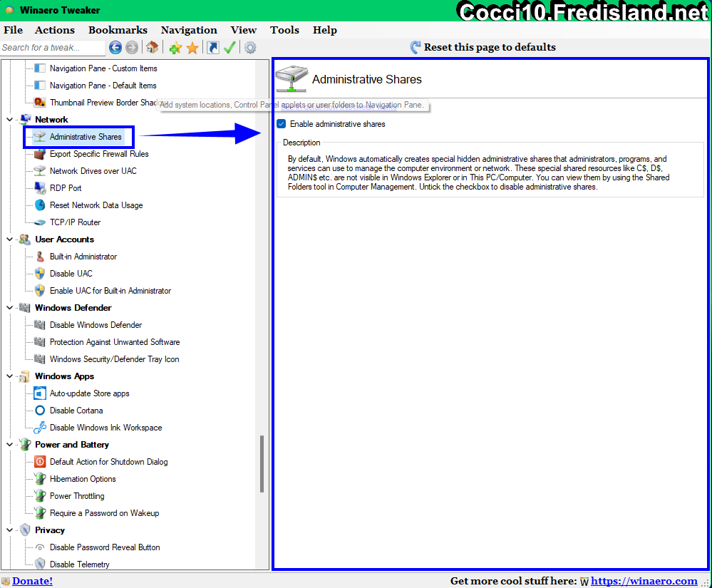This screenshot has width=712, height=588.
Task: Select Disable Telemetry item
Action: tap(80, 564)
